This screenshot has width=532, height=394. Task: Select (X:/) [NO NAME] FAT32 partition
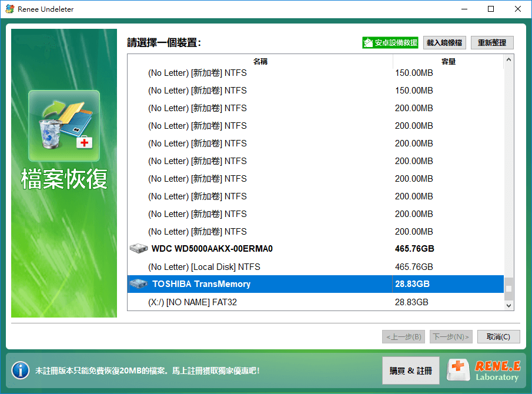316,302
